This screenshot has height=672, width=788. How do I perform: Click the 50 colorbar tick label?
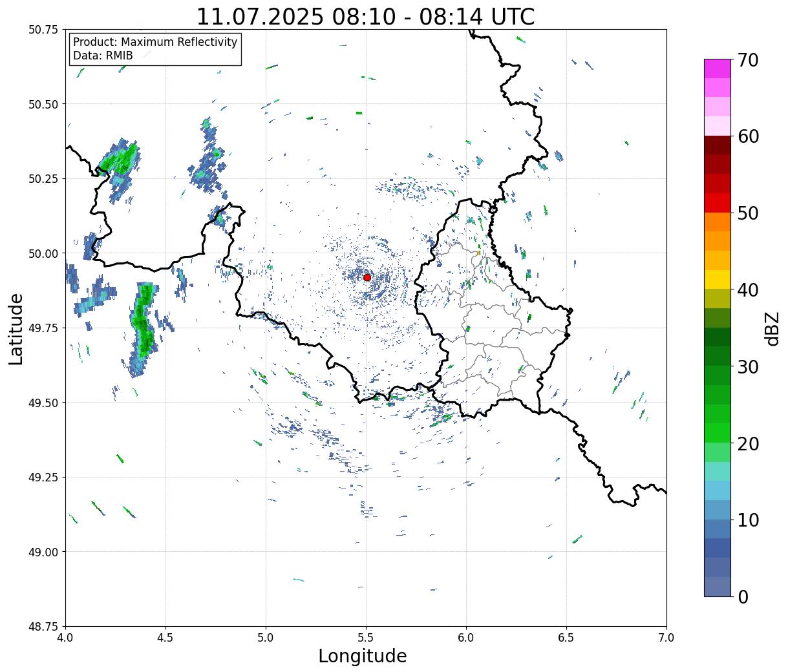pos(748,213)
